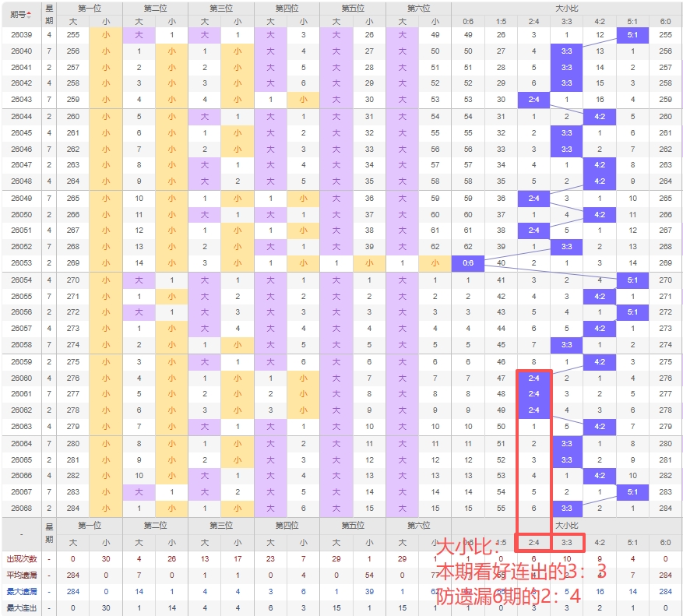The image size is (683, 616).
Task: Click period number 26053
Action: coord(22,262)
